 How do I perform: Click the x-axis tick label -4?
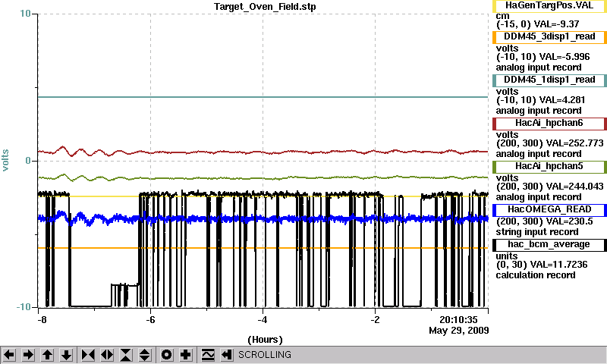pos(263,320)
